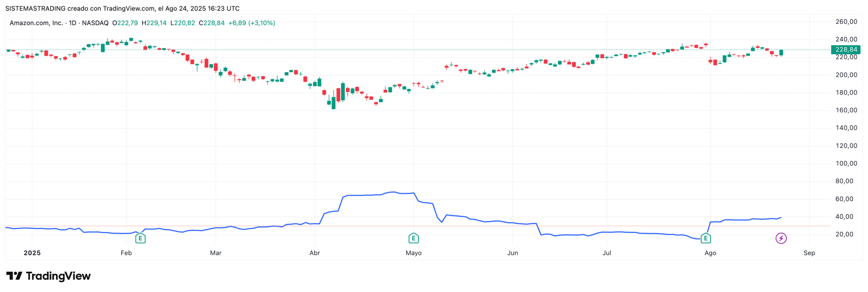The width and height of the screenshot is (868, 292).
Task: Click the earnings E marker near Mayo
Action: (413, 238)
